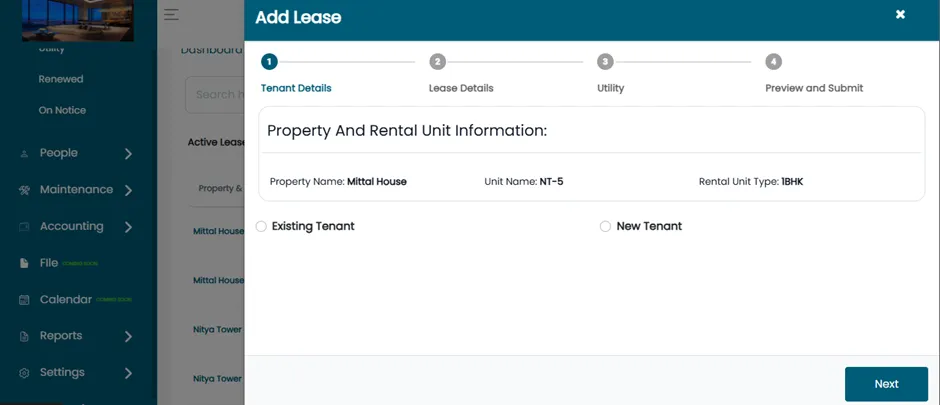Click the Settings gear icon

coord(24,373)
